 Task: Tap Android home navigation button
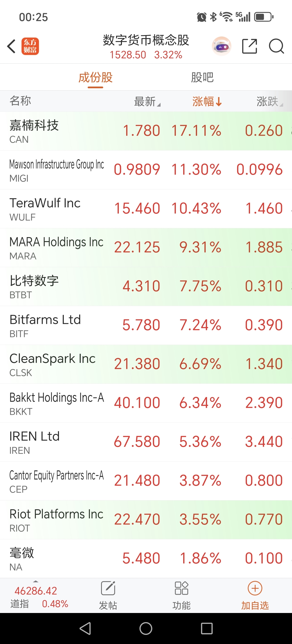146,628
